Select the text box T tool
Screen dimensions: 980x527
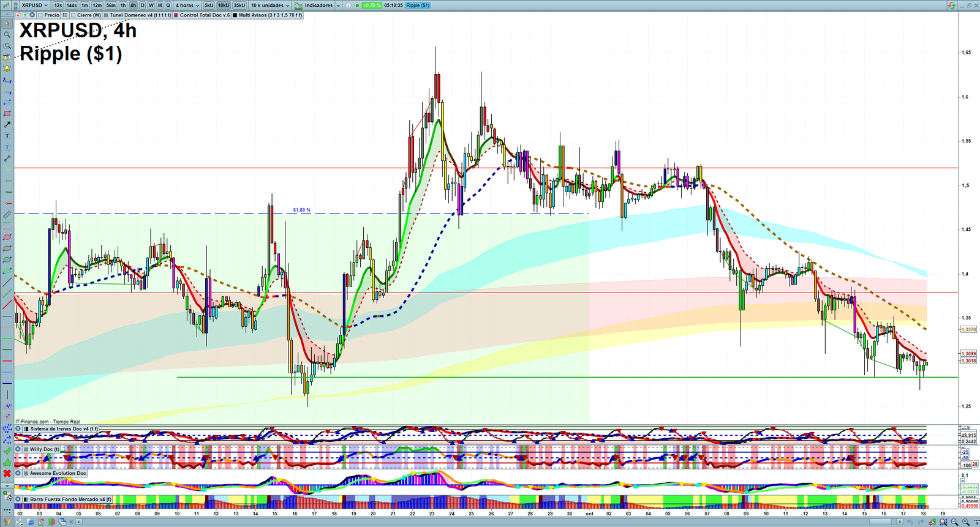7,136
